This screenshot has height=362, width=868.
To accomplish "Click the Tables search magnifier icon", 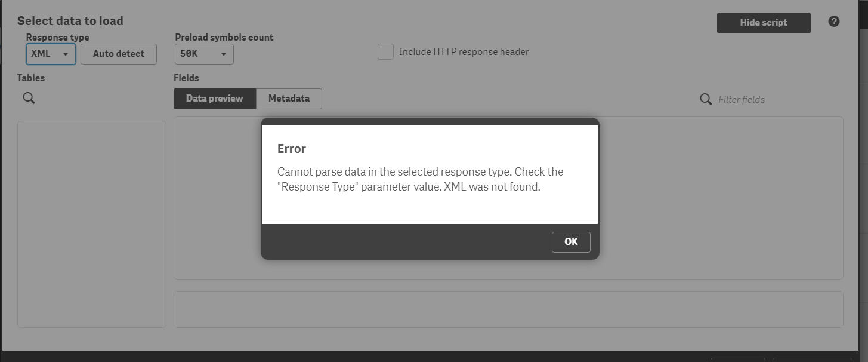I will [x=29, y=99].
